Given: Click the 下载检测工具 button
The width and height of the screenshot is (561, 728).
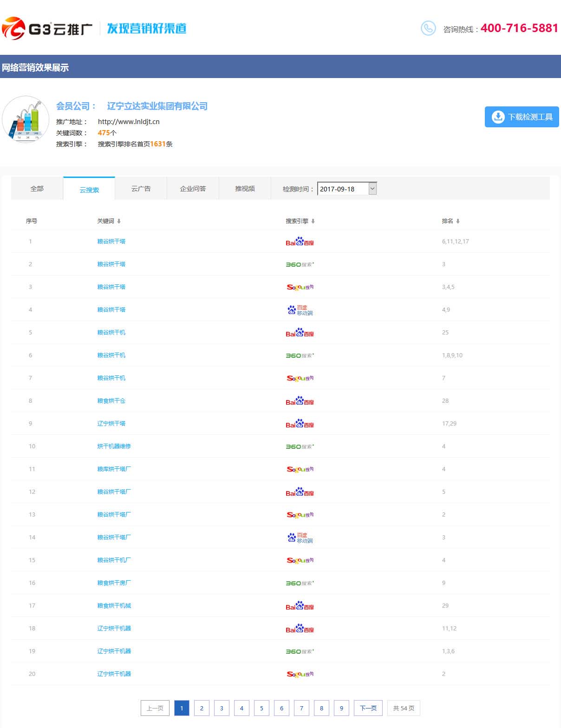Looking at the screenshot, I should 522,117.
